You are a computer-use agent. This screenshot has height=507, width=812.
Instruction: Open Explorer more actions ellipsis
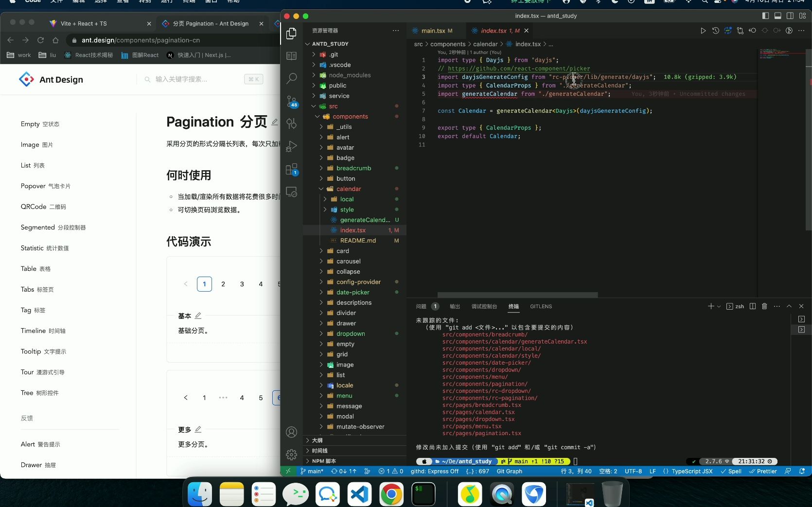coord(396,31)
